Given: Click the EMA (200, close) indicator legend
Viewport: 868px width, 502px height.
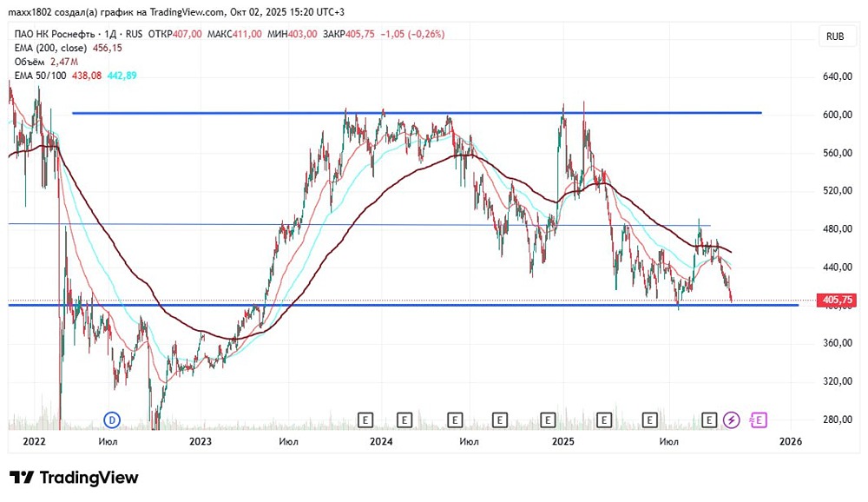Looking at the screenshot, I should (x=50, y=48).
